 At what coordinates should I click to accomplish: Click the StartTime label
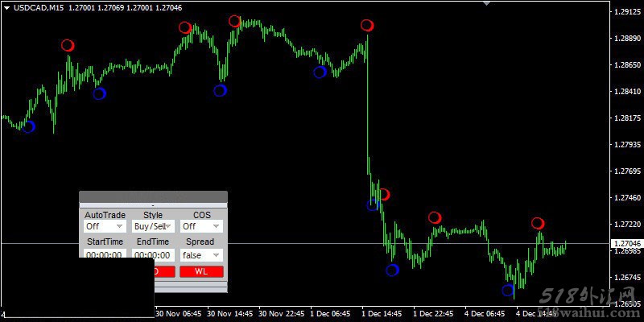(105, 242)
